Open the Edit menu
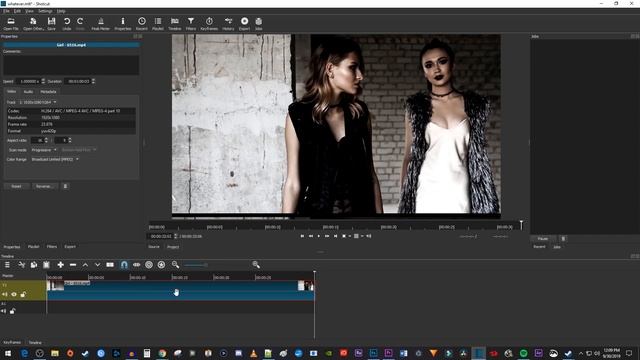Viewport: 640px width, 360px height. [x=18, y=11]
